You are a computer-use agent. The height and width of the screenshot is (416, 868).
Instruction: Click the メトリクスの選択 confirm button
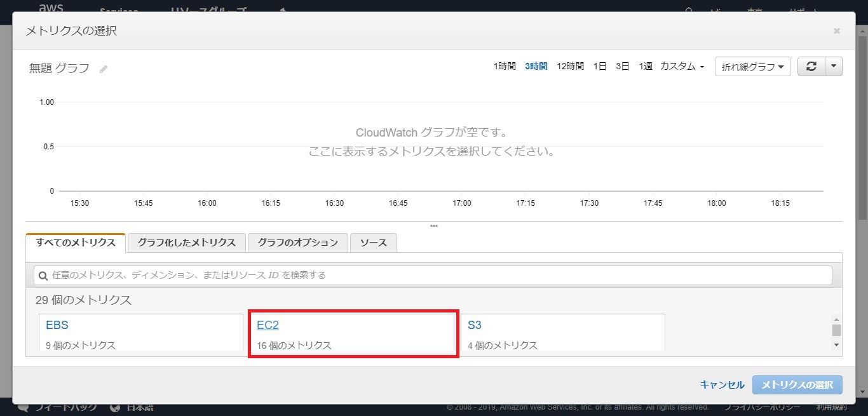click(797, 385)
